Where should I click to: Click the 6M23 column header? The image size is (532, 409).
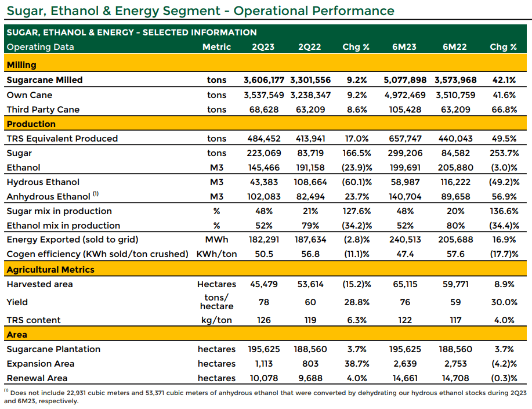(404, 47)
